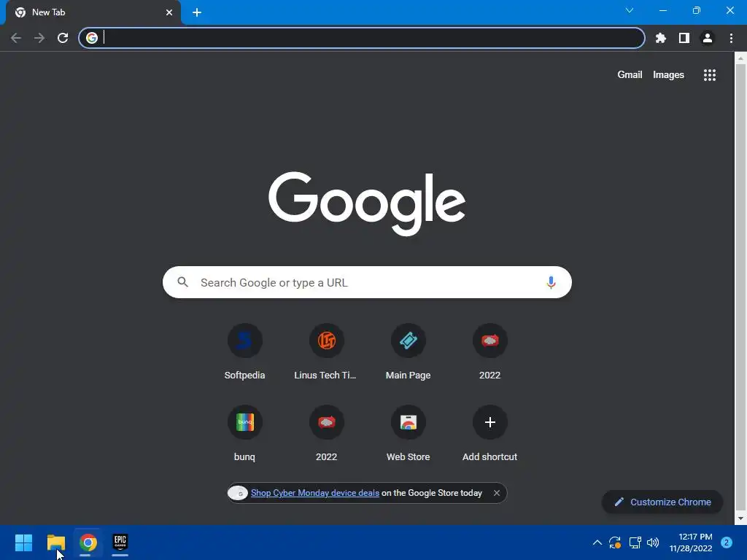747x560 pixels.
Task: Click Shop Cyber Monday device deals link
Action: point(315,493)
